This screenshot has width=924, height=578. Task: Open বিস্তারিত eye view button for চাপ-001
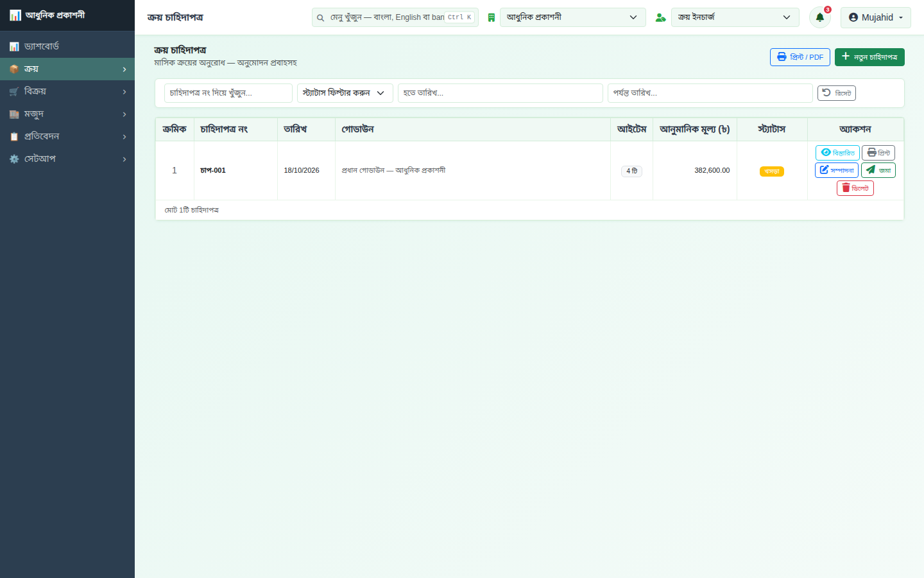pos(837,153)
